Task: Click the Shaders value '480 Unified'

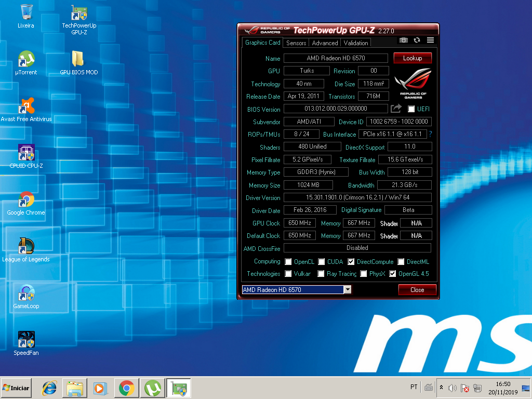Action: pos(312,147)
